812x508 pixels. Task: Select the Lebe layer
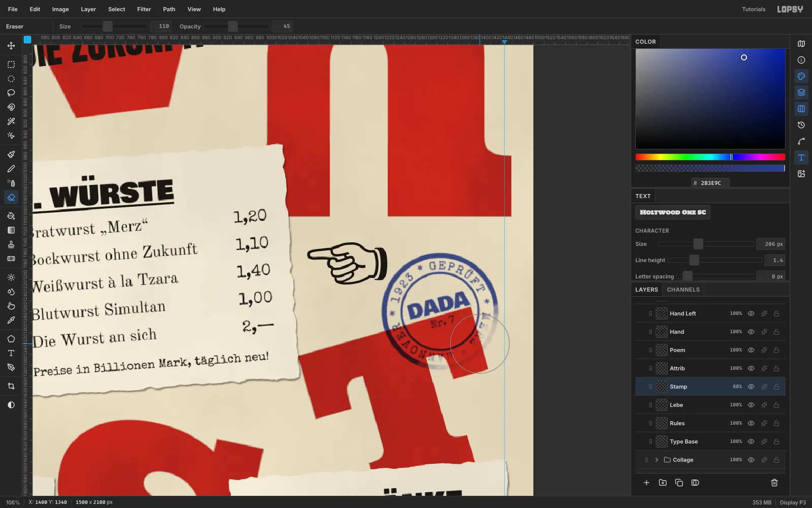(710, 405)
